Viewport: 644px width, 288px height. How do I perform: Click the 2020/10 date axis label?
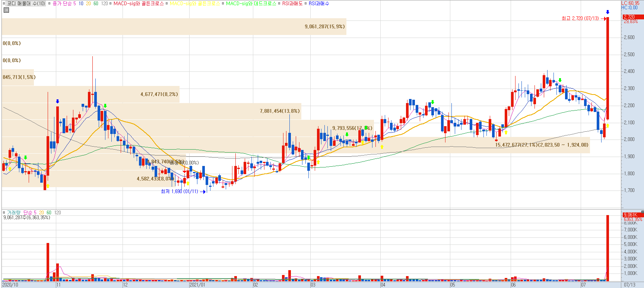pos(10,285)
